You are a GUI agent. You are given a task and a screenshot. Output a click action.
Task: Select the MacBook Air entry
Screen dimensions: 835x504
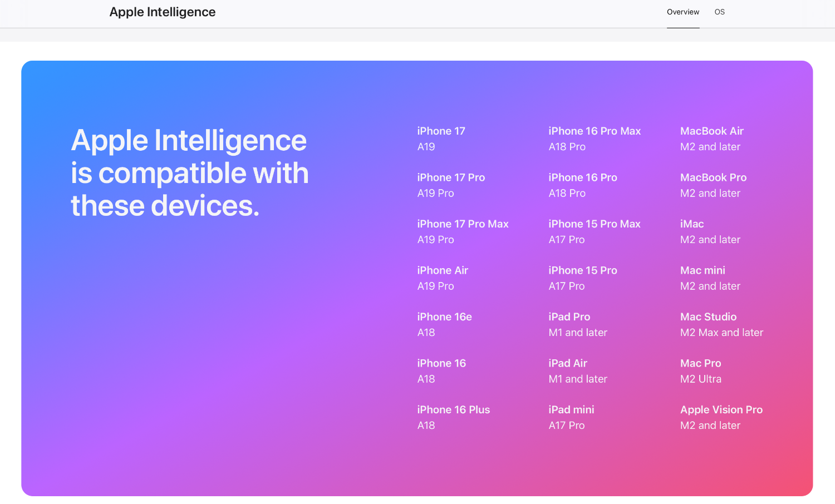pyautogui.click(x=711, y=131)
